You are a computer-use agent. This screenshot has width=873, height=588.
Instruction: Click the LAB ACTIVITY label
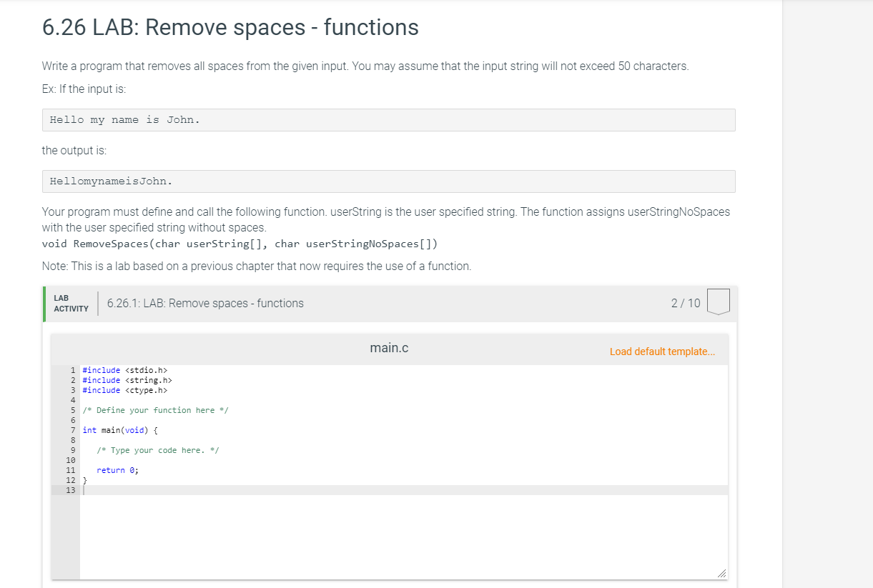[71, 304]
